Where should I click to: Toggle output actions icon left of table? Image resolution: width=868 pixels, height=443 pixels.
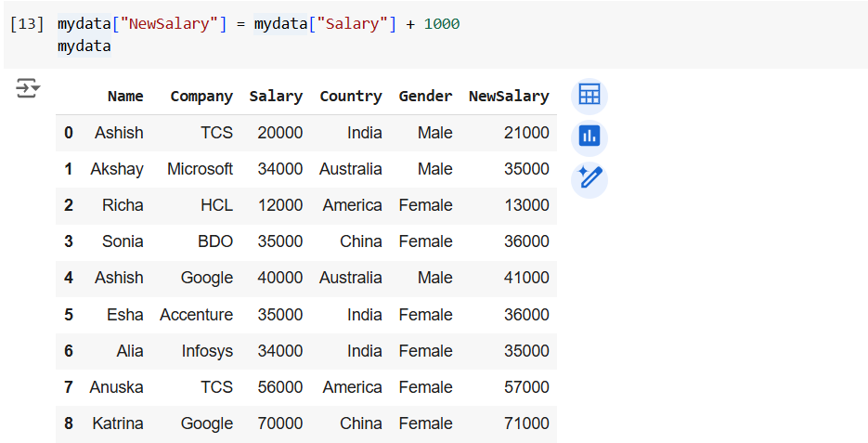pyautogui.click(x=28, y=89)
